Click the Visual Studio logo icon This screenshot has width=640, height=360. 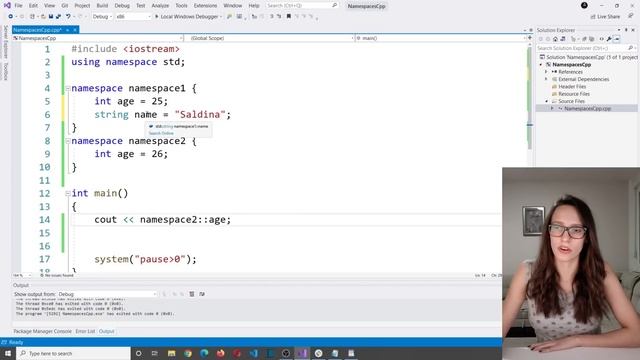(7, 6)
